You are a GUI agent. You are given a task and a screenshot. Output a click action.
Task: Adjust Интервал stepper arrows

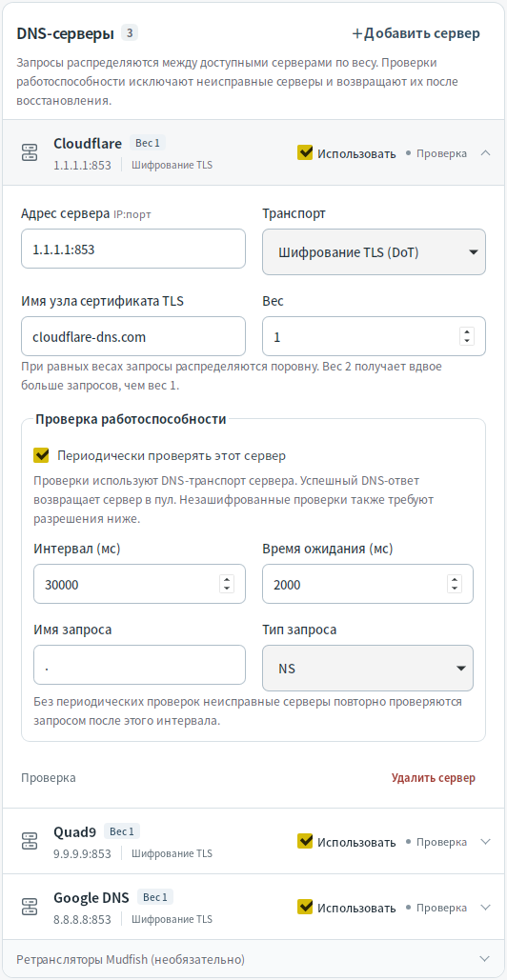click(227, 585)
